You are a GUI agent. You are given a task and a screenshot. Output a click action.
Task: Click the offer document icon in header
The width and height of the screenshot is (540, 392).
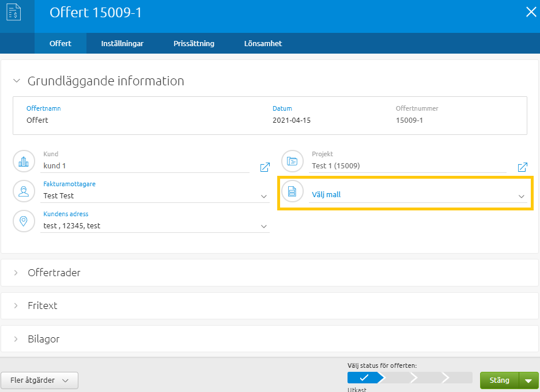[14, 13]
